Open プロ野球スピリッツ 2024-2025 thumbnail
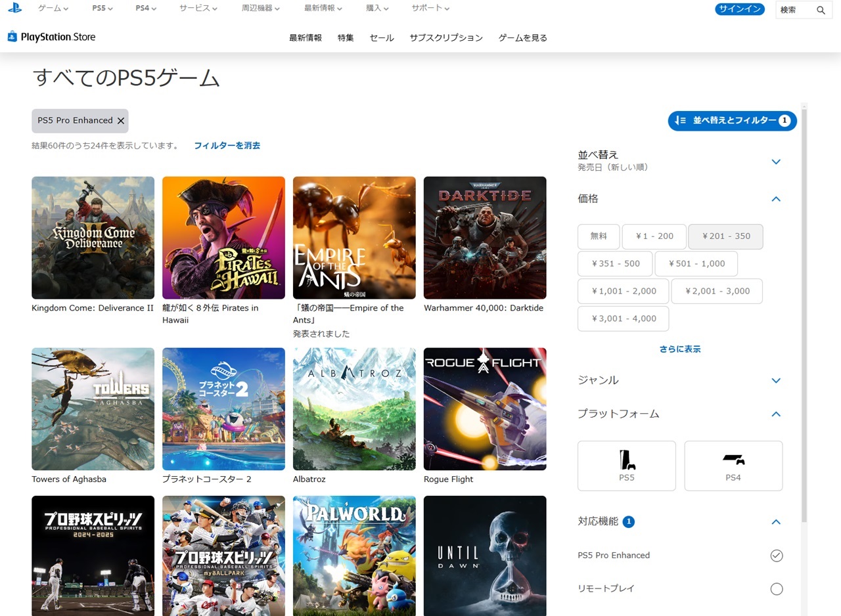841x616 pixels. click(x=93, y=556)
